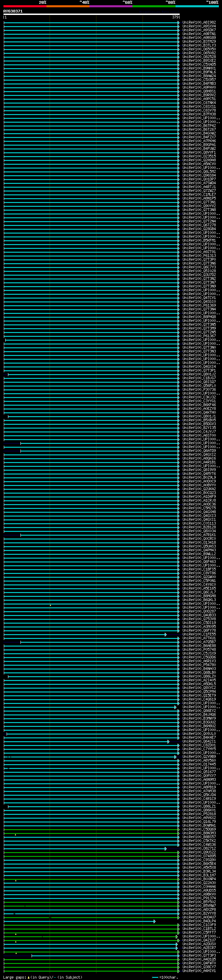
Task: Open hit UniRef100_A9RG89
Action: point(199,38)
